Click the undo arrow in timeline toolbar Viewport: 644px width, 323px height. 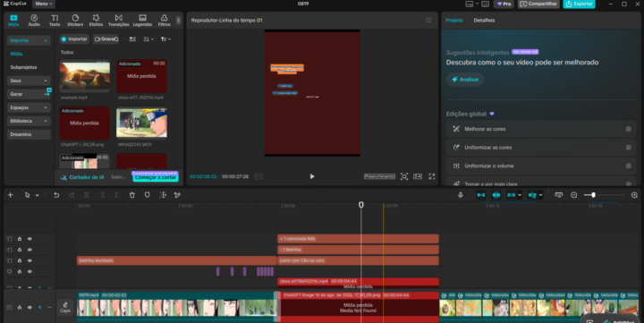[56, 195]
